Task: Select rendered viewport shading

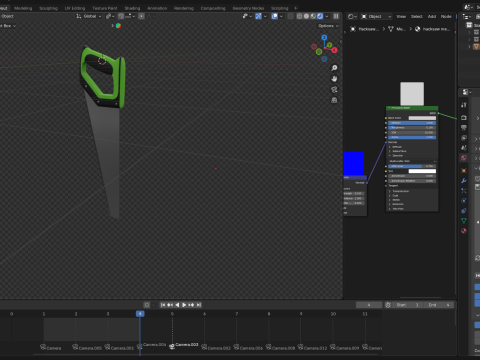Action: tap(320, 16)
